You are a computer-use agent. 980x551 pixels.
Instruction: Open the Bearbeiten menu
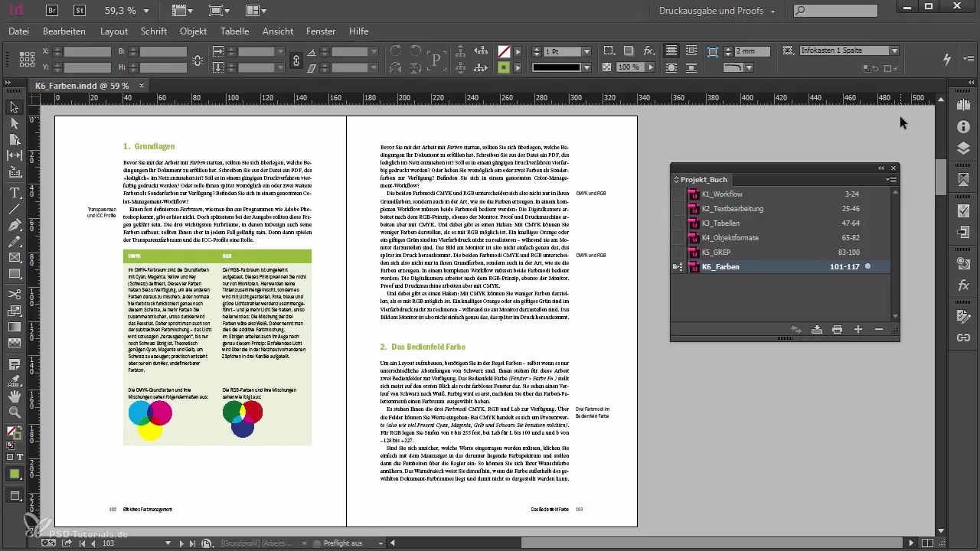[64, 31]
